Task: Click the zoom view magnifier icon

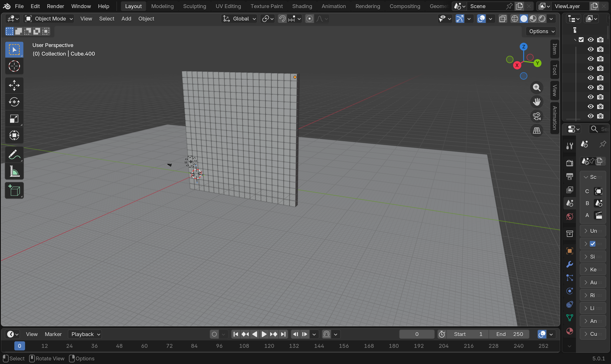Action: (537, 88)
